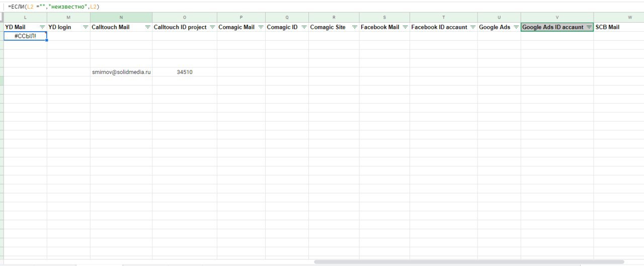Open filter for Google Ads ID accaunt

pos(589,27)
